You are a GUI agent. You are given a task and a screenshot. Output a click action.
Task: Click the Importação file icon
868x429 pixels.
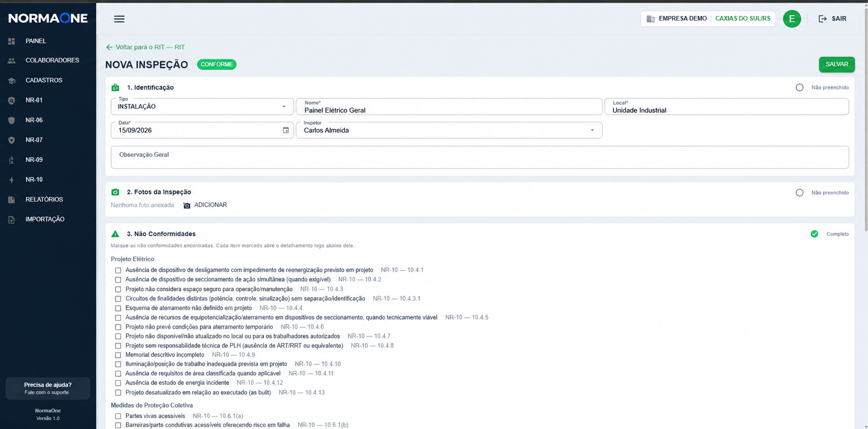point(12,220)
